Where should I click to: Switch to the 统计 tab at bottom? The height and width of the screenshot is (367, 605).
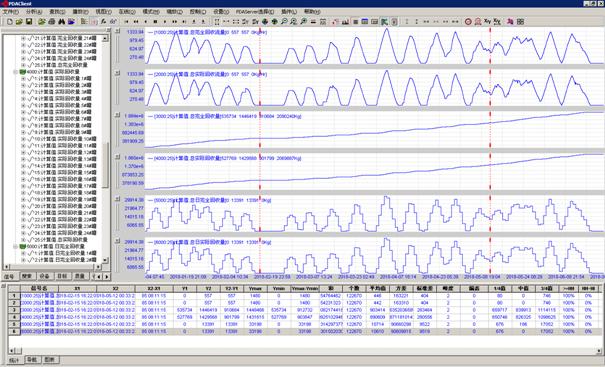14,360
